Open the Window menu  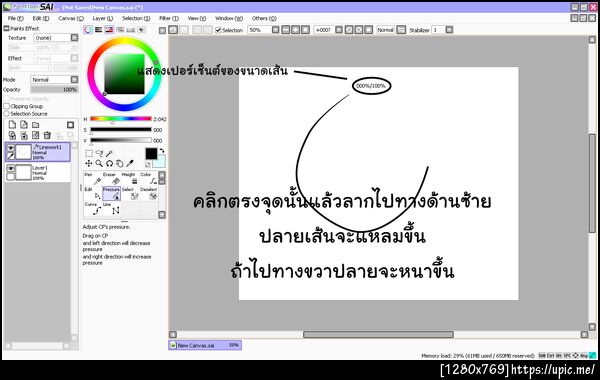pos(229,18)
